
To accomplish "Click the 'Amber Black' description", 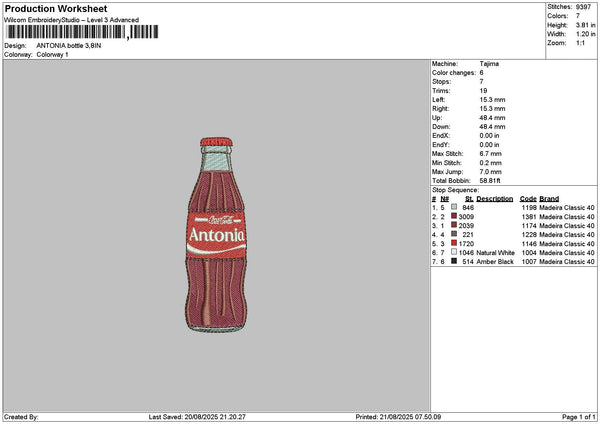I will click(495, 262).
